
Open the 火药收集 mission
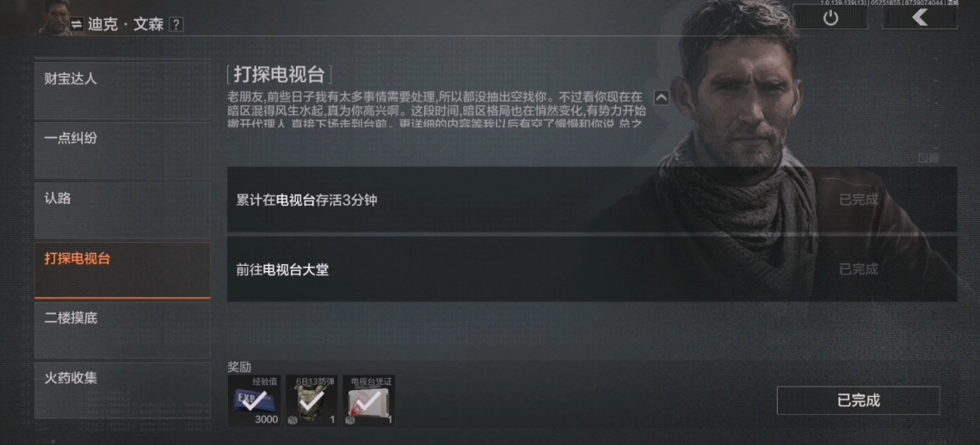pyautogui.click(x=122, y=390)
